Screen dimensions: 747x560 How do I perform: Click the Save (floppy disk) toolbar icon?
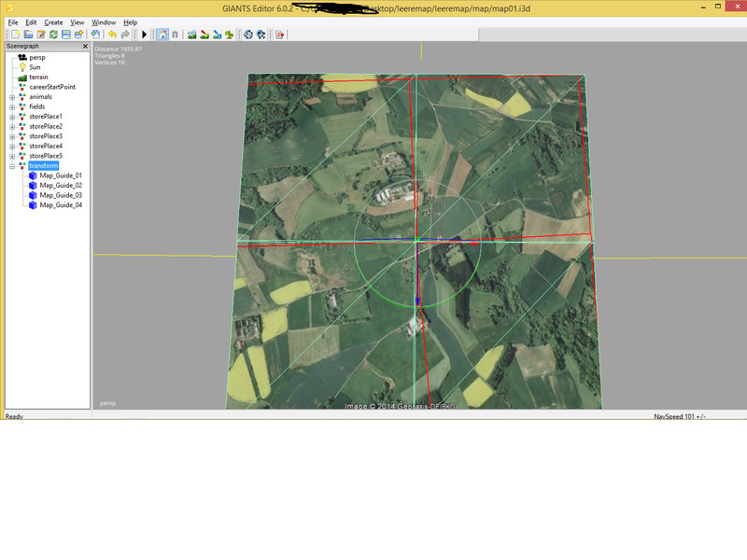coord(66,35)
